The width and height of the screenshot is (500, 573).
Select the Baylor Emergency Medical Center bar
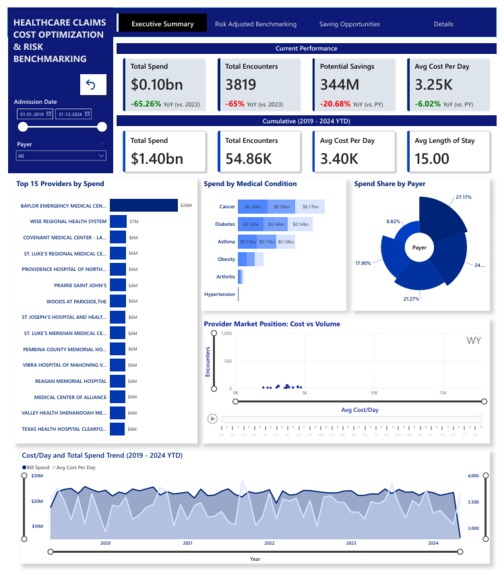coord(144,205)
